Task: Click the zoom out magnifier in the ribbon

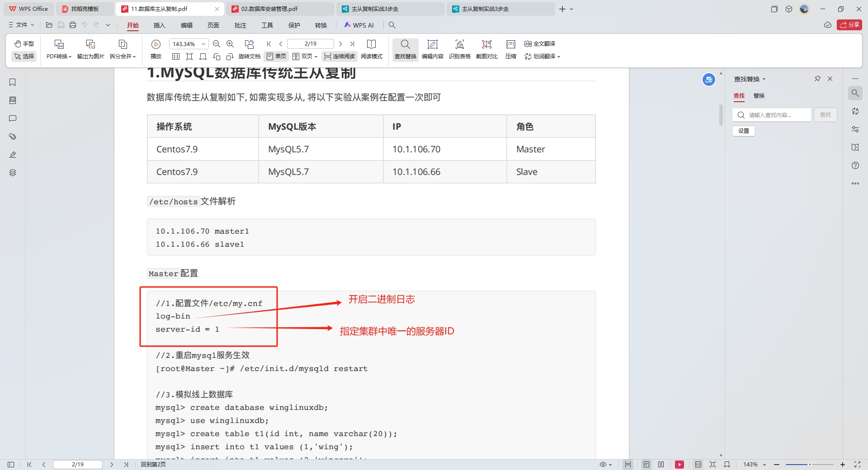Action: (217, 44)
